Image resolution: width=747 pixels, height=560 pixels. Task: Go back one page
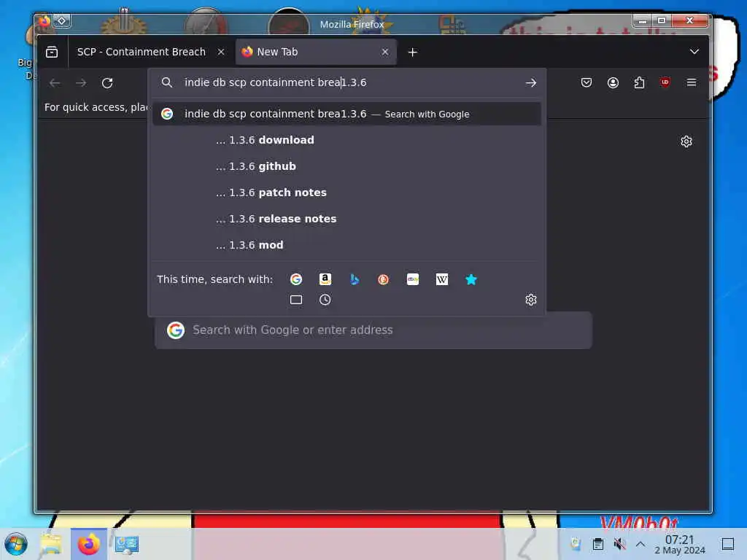pyautogui.click(x=55, y=83)
